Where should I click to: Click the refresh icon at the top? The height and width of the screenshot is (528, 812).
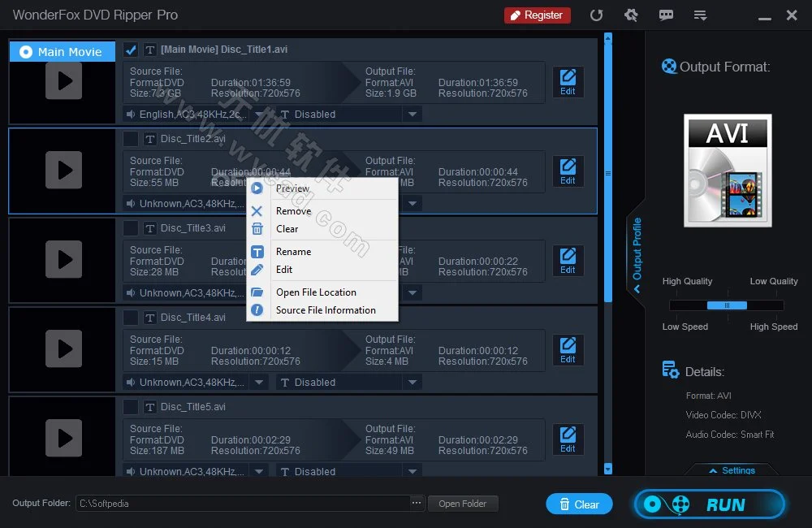[x=598, y=15]
